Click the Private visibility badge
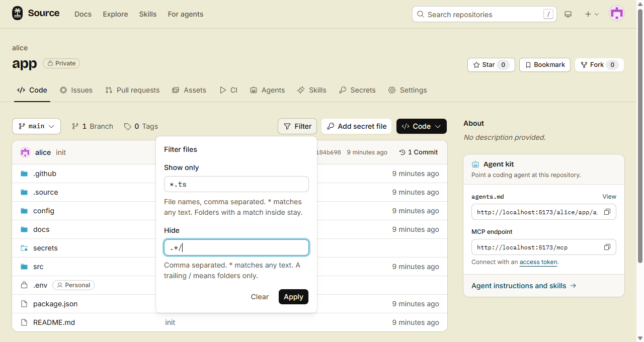The image size is (644, 342). pyautogui.click(x=61, y=63)
